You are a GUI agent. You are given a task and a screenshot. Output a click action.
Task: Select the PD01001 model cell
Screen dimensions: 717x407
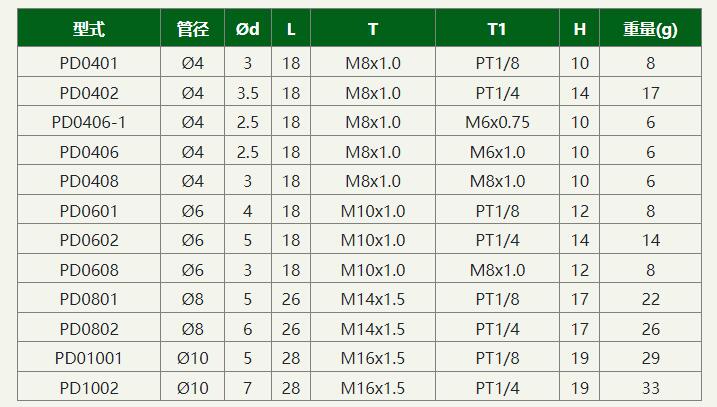click(x=89, y=358)
